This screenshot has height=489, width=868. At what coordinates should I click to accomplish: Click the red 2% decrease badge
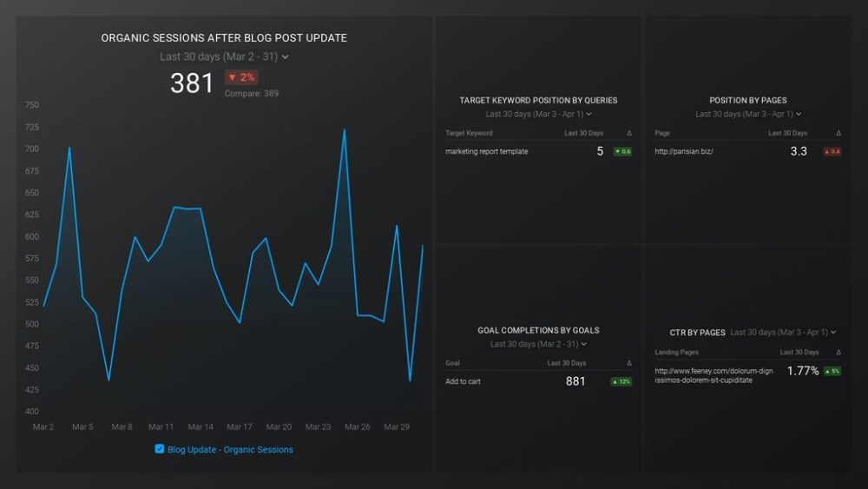click(241, 77)
